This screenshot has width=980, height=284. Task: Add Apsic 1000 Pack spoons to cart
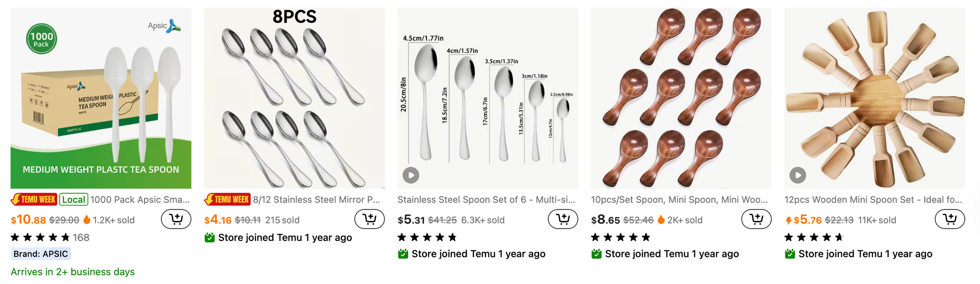pos(176,219)
